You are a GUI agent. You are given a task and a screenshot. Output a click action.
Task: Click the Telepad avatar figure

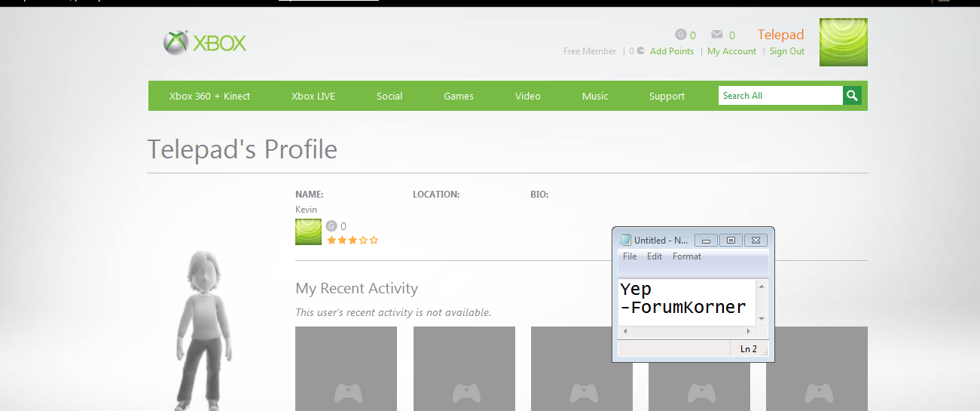(205, 330)
